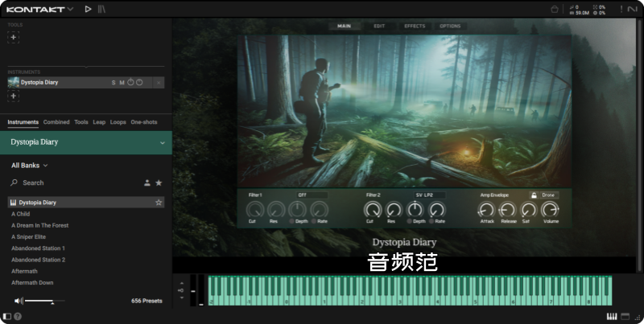The height and width of the screenshot is (324, 644).
Task: Click the preview volume slider
Action: tap(39, 301)
